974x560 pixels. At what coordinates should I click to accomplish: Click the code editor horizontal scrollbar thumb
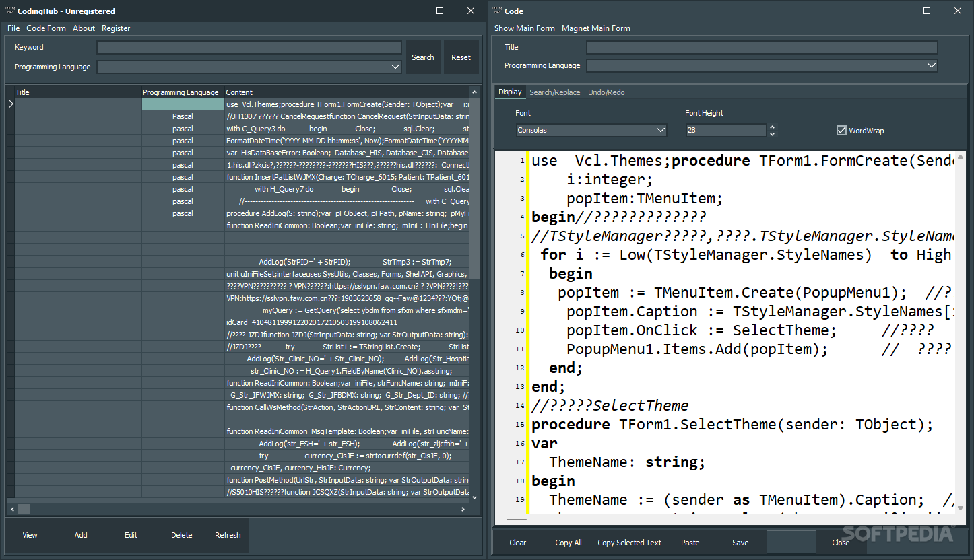pyautogui.click(x=517, y=520)
